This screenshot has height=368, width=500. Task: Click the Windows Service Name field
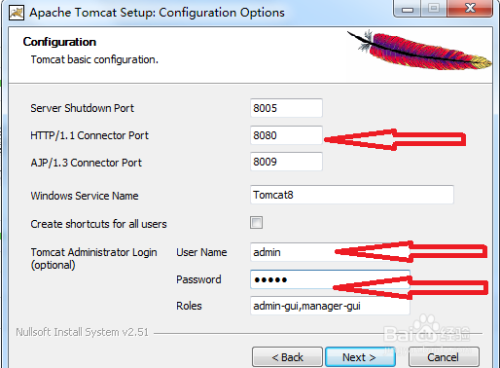pyautogui.click(x=352, y=195)
